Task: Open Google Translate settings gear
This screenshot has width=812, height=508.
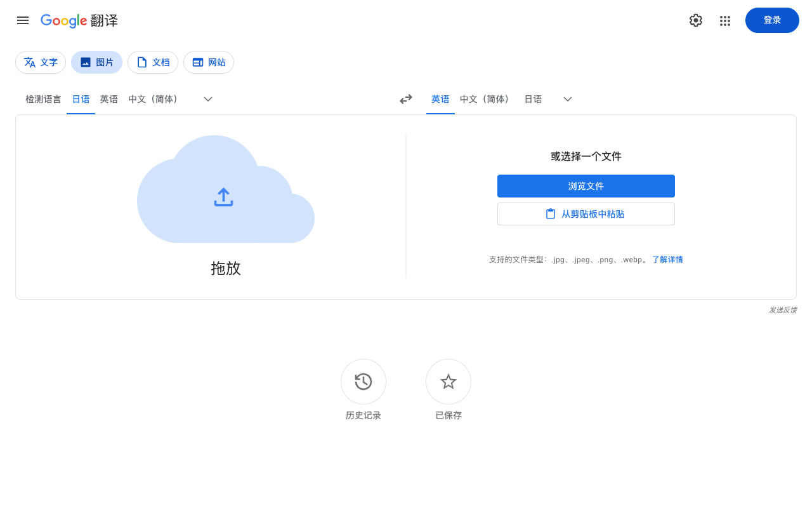Action: (696, 20)
